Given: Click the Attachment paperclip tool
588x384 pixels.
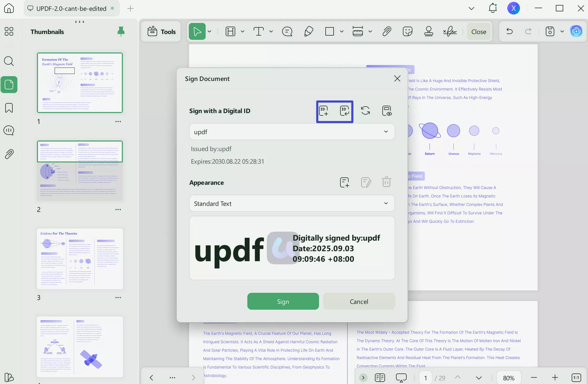Looking at the screenshot, I should point(386,31).
